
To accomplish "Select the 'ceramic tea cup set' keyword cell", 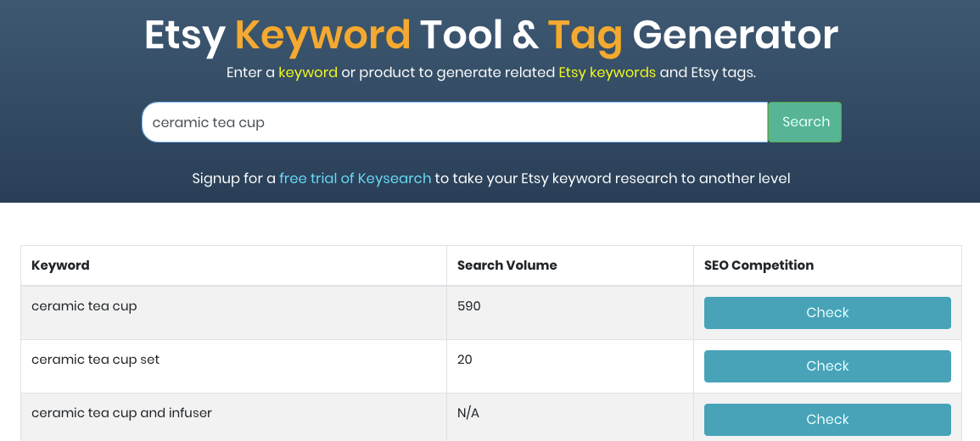I will (x=233, y=366).
